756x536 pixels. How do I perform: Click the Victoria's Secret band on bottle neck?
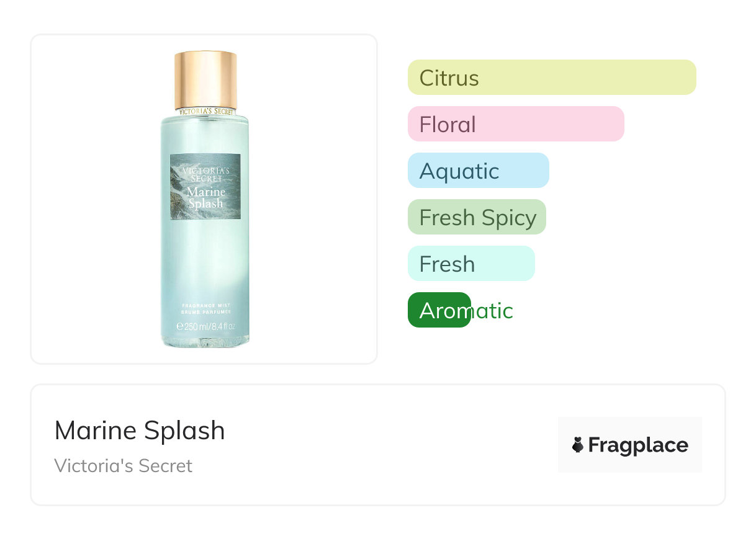205,112
